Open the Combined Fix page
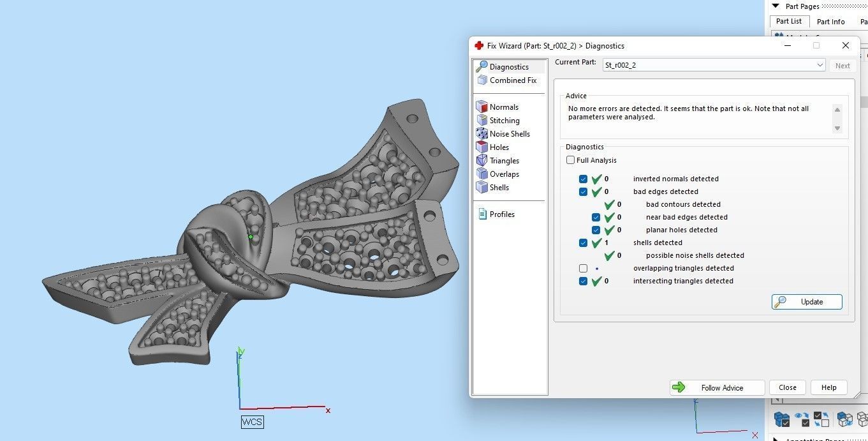868x441 pixels. tap(507, 80)
